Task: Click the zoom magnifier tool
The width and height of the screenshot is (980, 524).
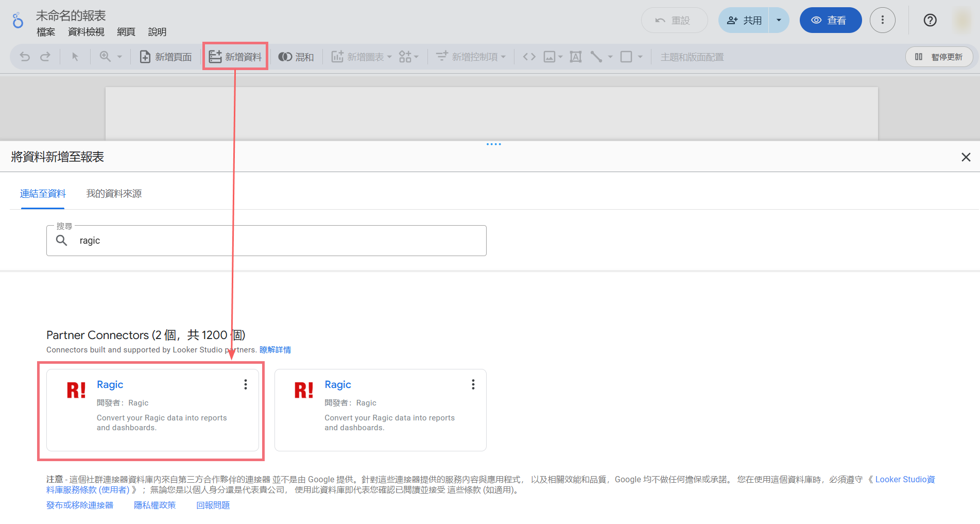Action: (x=105, y=57)
